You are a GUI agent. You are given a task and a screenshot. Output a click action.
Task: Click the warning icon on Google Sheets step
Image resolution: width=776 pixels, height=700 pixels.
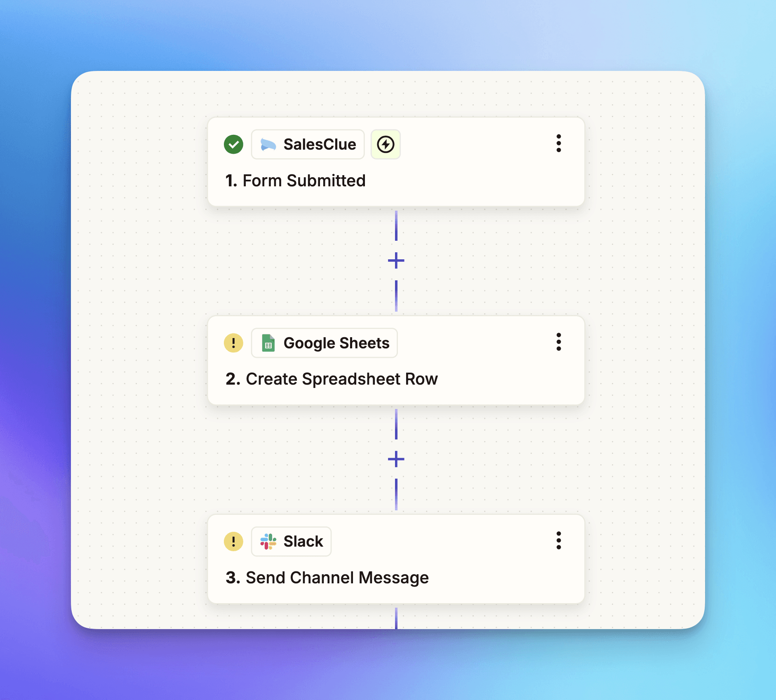coord(233,343)
